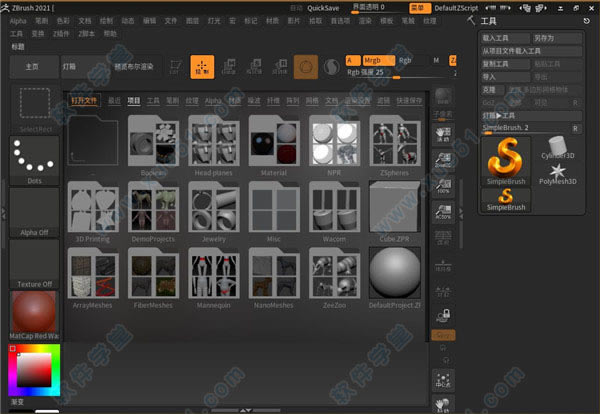Click the perspective grid icon in right shelf
This screenshot has width=600, height=414.
(443, 238)
